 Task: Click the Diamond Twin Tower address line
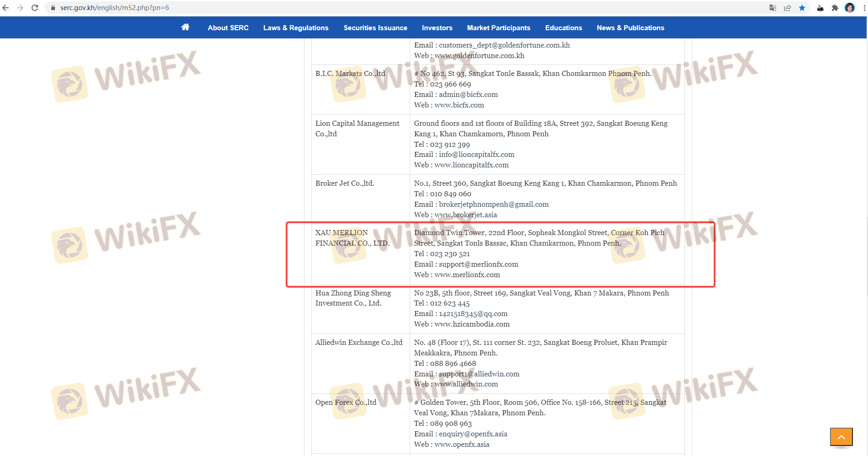pos(539,238)
